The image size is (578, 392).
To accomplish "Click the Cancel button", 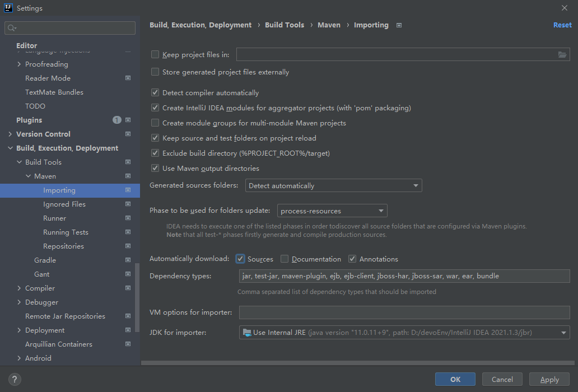I will click(502, 380).
